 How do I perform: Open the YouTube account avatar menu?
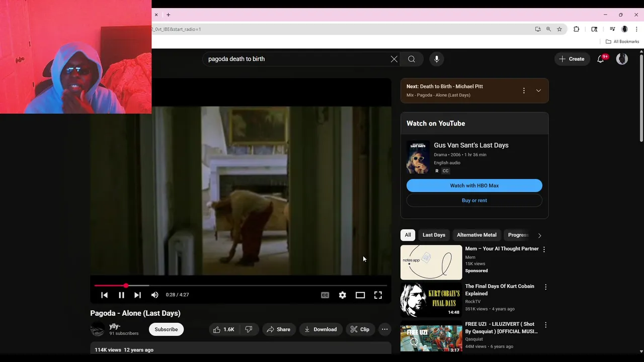622,59
